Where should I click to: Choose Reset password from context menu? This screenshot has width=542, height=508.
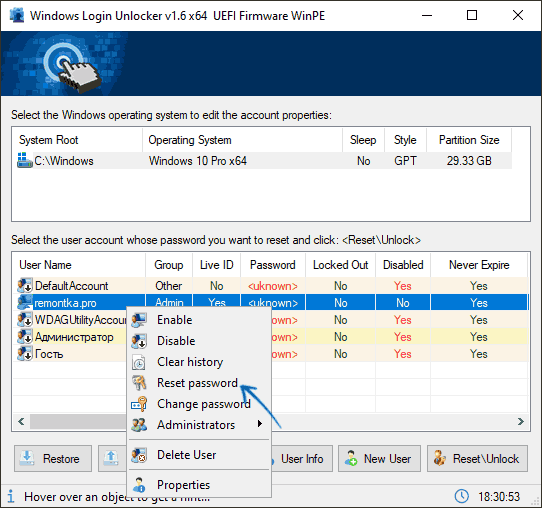(197, 383)
